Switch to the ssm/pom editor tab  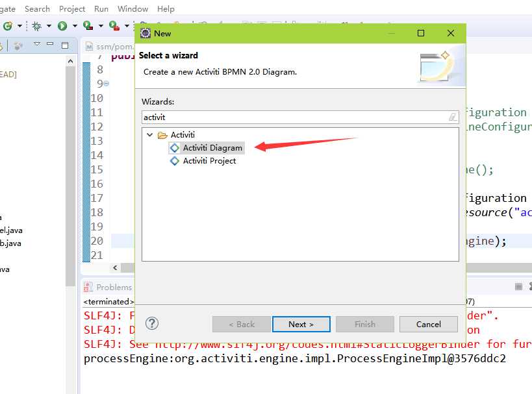click(109, 47)
